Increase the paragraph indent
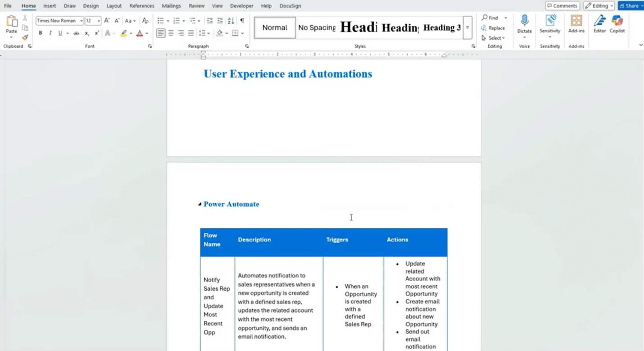 [x=220, y=21]
